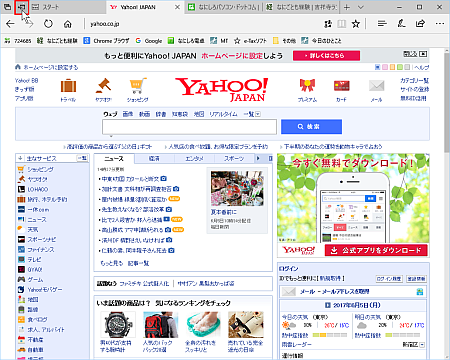
Task: Open the Hub favorites list icon
Action: click(x=382, y=24)
